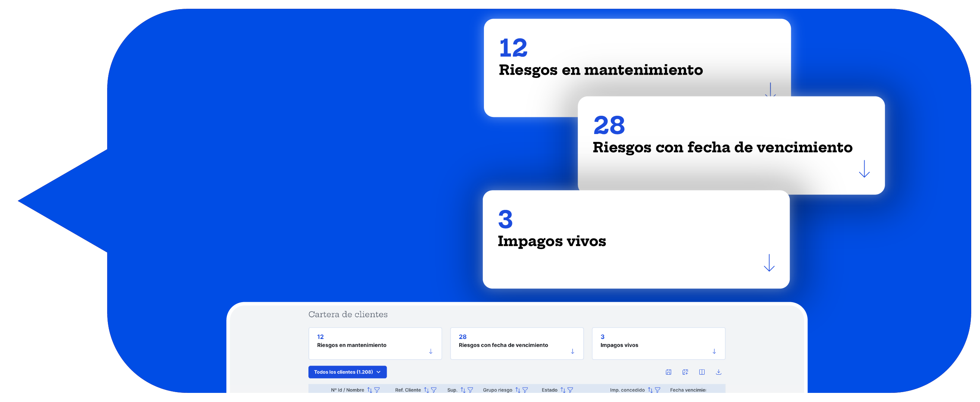
Task: Toggle sorting on the Estado column
Action: pos(563,391)
